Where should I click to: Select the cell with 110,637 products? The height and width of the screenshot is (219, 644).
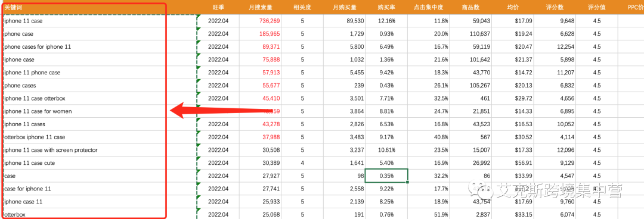pos(470,34)
